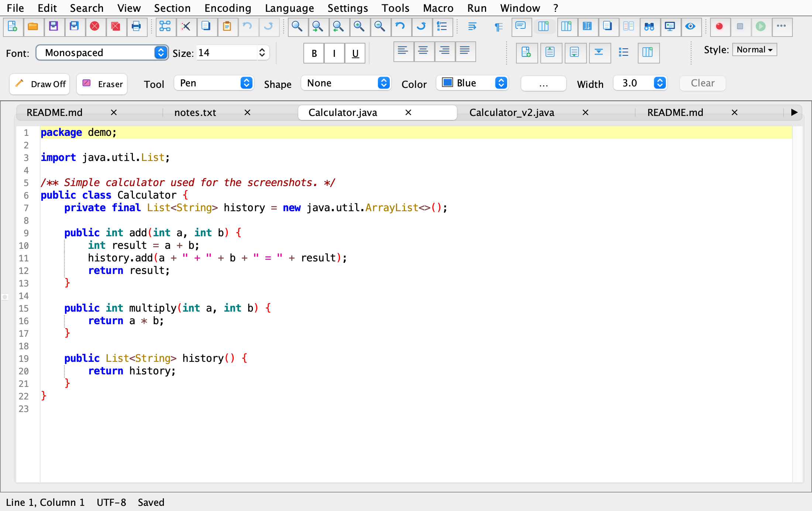This screenshot has height=511, width=812.
Task: Click the Zoom out icon
Action: [x=380, y=27]
